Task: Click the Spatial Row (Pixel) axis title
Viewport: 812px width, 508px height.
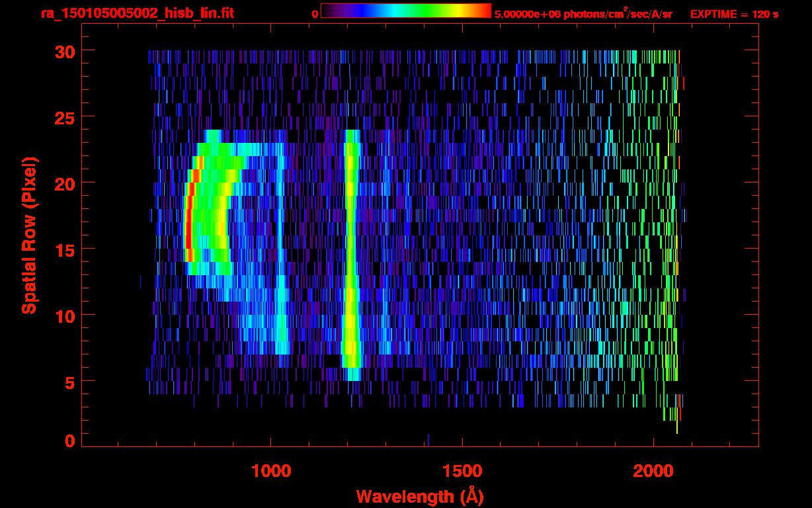Action: coord(30,235)
